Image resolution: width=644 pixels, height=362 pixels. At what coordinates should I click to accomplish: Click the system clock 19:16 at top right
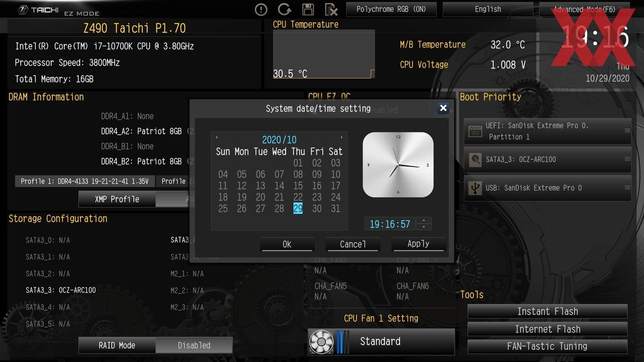point(596,38)
